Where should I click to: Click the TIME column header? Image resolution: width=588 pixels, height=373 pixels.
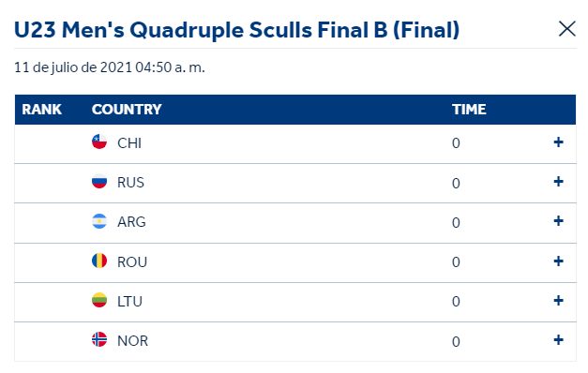[469, 110]
